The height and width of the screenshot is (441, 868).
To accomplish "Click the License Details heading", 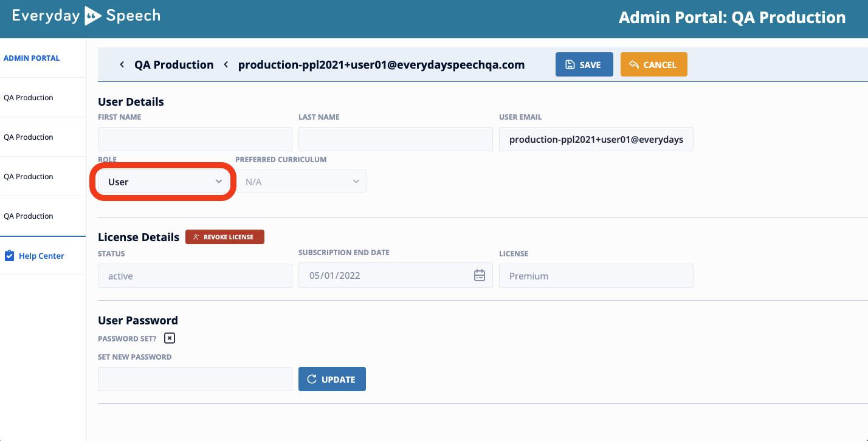I will pyautogui.click(x=139, y=237).
